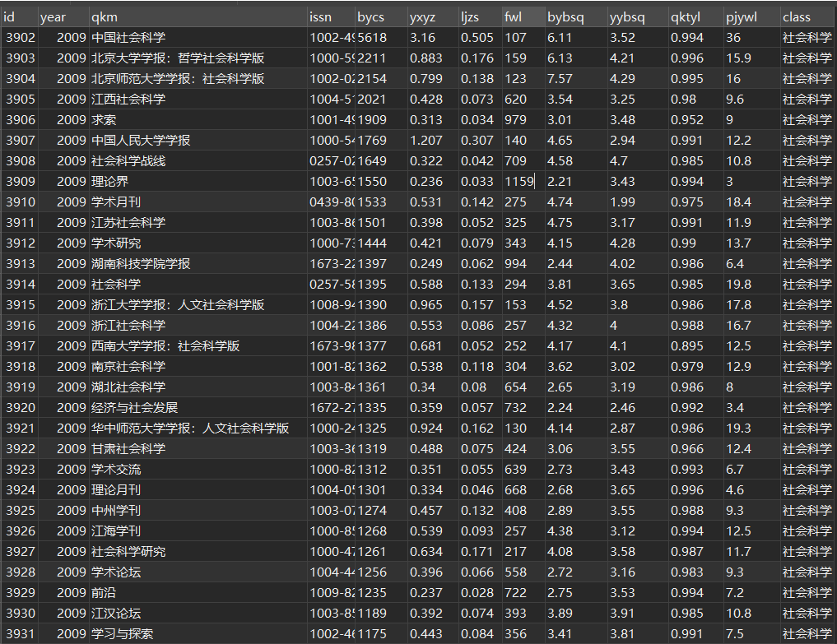Viewport: 837px width, 644px height.
Task: Click the 甘肃社会科学 cell
Action: click(198, 449)
